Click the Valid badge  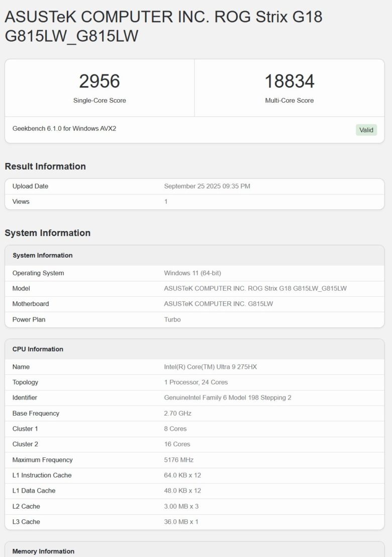[366, 130]
